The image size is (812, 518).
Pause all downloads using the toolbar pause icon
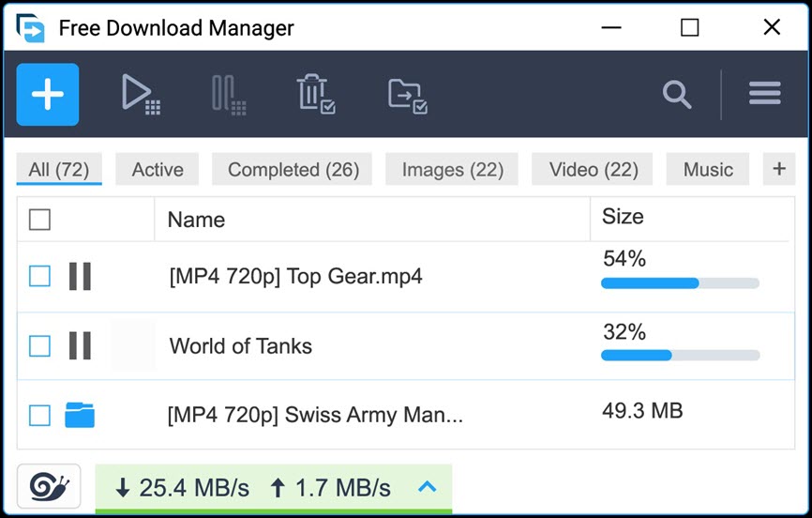(x=229, y=95)
